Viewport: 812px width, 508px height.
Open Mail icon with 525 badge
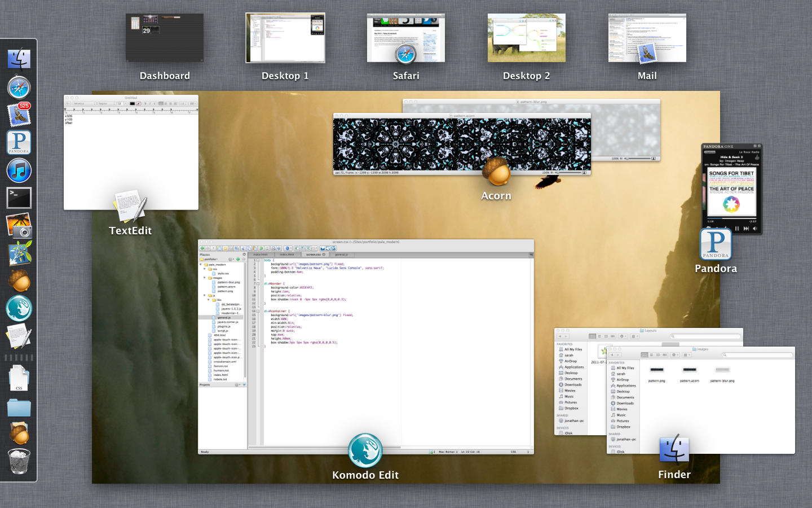point(19,115)
